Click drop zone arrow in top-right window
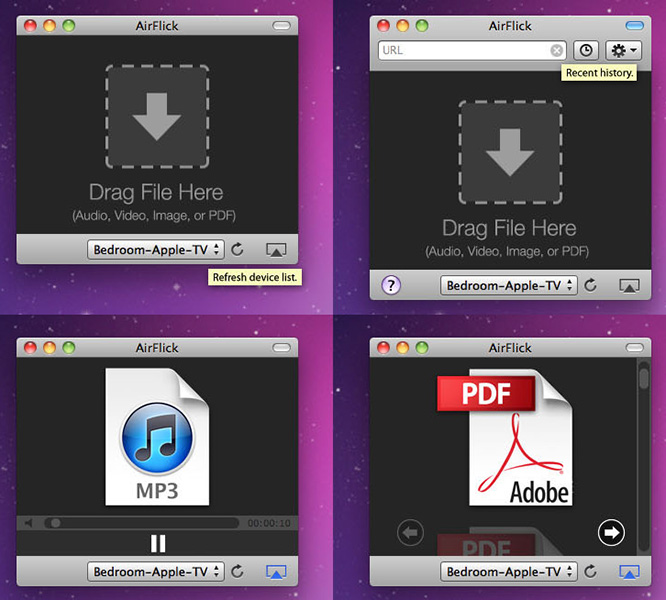 click(x=510, y=152)
